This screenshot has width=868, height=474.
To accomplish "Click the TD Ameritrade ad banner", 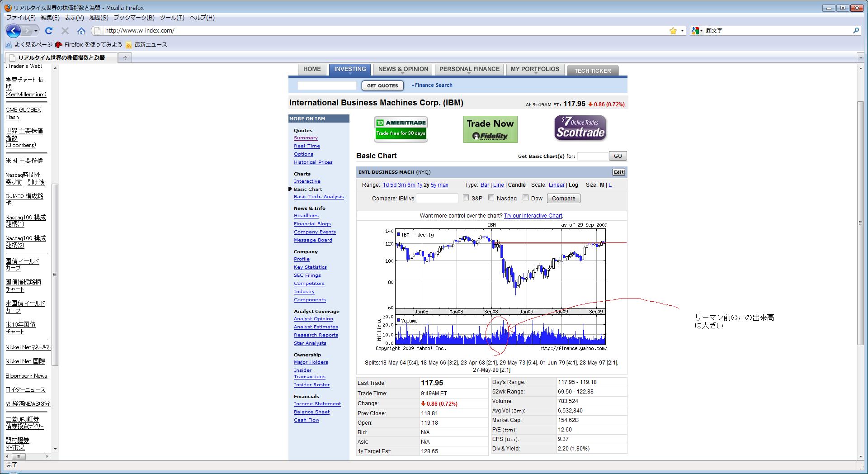I will (401, 129).
